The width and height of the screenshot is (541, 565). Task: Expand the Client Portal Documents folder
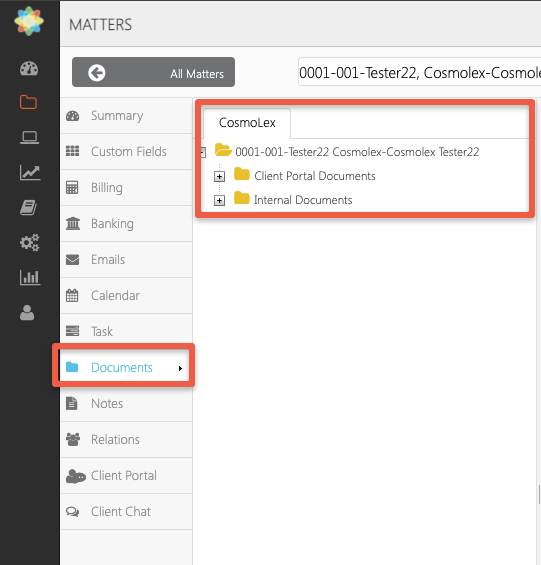point(219,176)
